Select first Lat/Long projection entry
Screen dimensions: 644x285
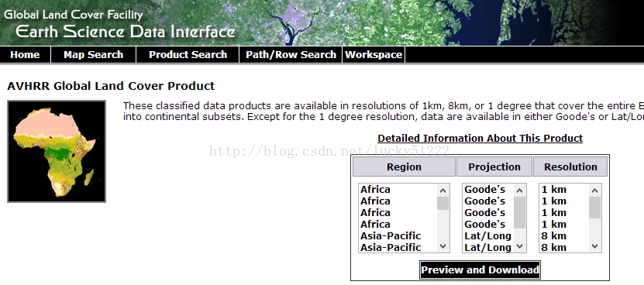(487, 236)
